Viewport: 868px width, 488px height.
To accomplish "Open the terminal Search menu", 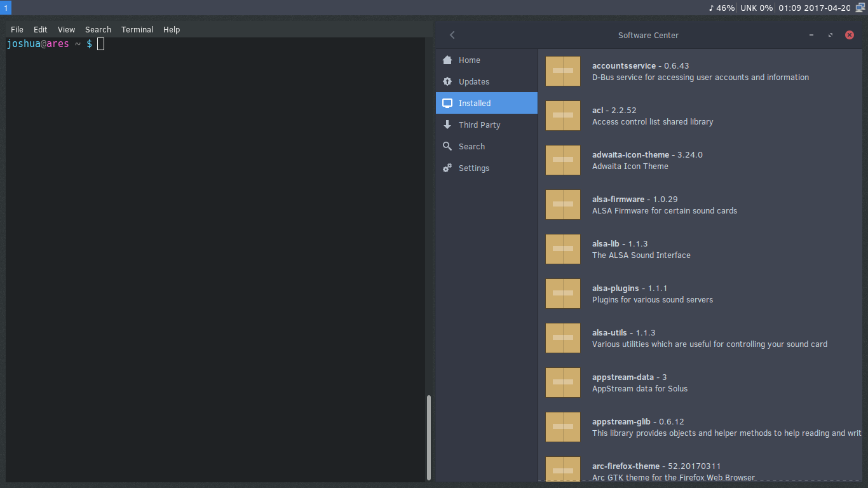I will coord(98,29).
